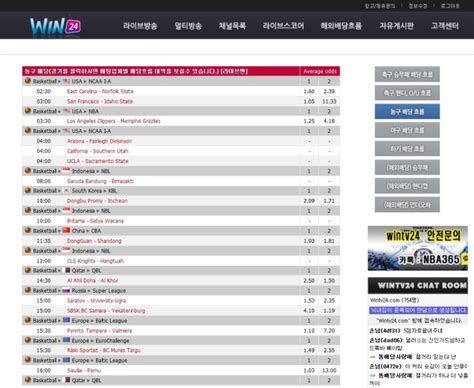Open Siauliai - Parnu match

(84, 370)
